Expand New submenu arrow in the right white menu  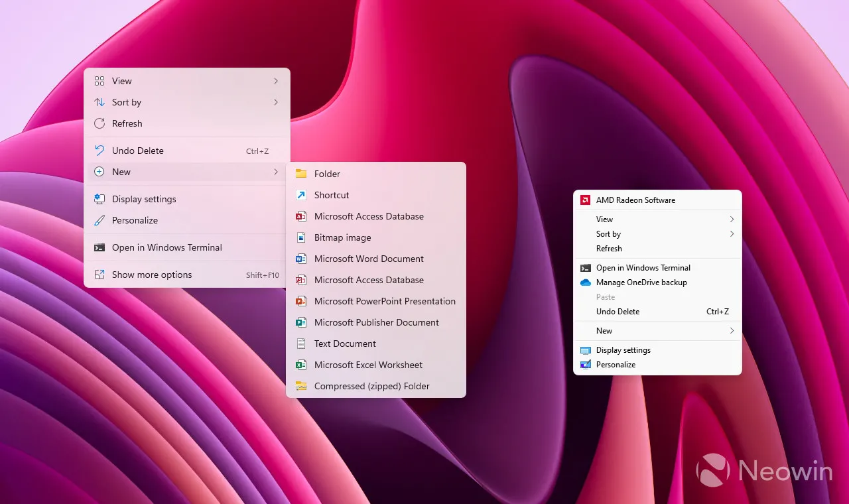732,331
